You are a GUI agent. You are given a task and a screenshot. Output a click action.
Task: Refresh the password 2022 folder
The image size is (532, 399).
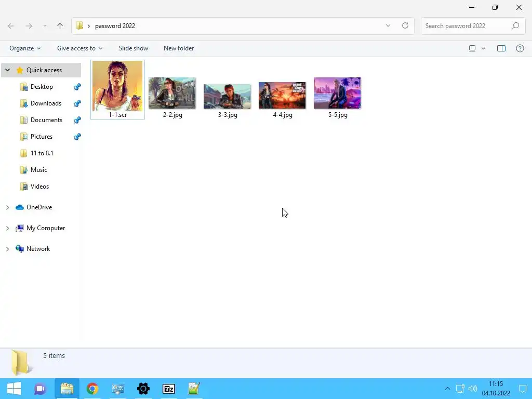(405, 26)
